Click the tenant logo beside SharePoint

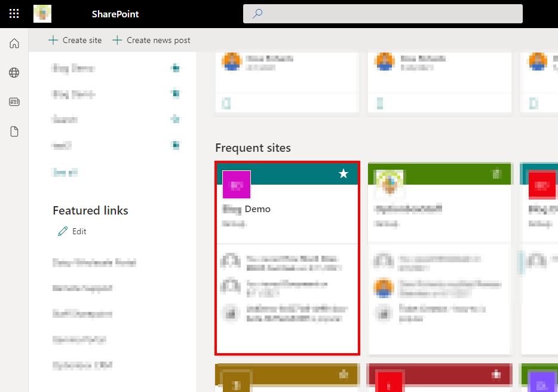pyautogui.click(x=42, y=14)
